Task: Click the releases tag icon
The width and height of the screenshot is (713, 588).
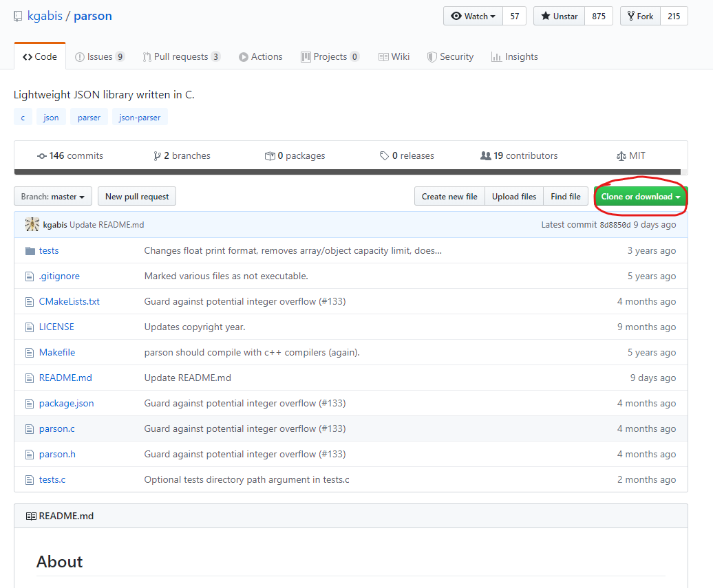Action: [384, 156]
